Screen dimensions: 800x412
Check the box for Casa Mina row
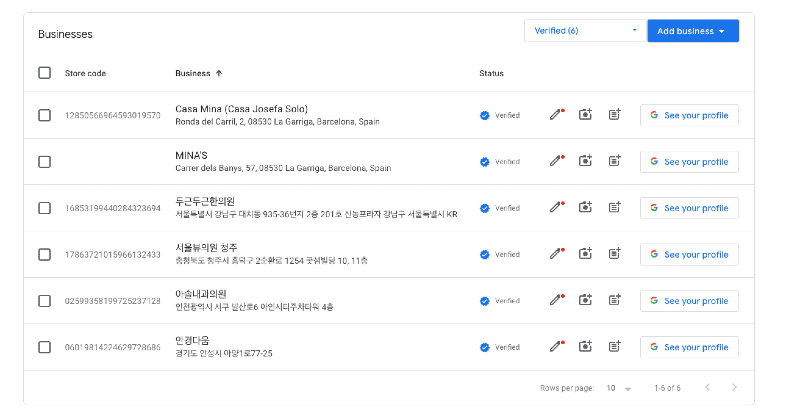click(x=44, y=115)
